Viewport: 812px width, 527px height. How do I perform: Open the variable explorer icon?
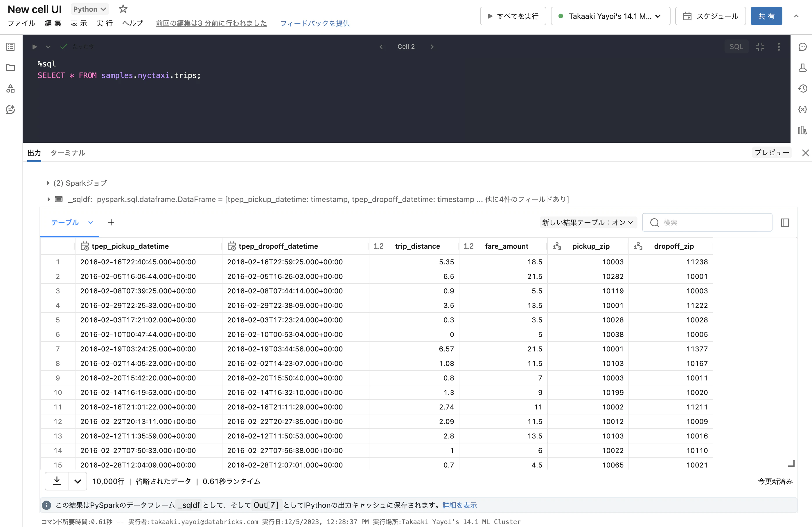point(802,109)
